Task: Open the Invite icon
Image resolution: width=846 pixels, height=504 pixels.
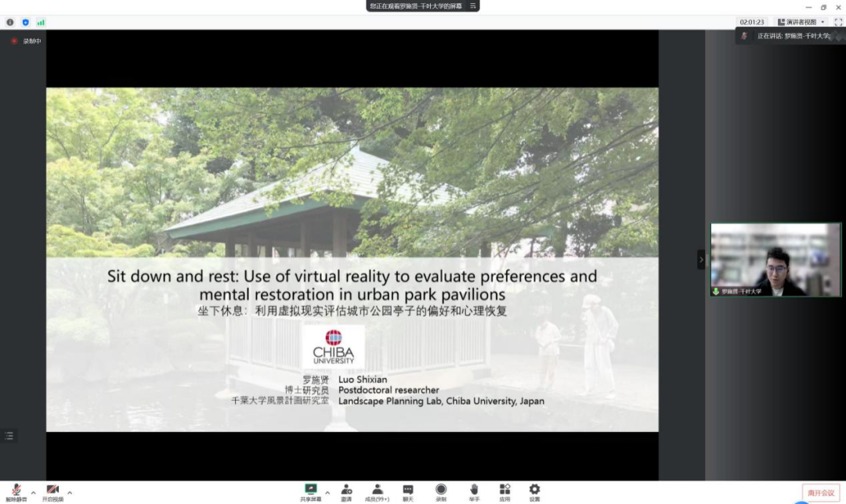Action: point(345,491)
